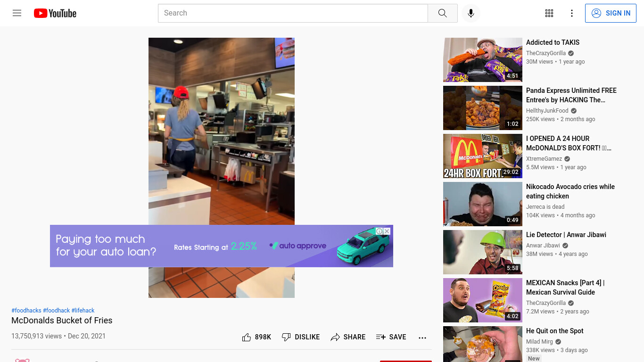
Task: Go to the YouTube home logo
Action: (x=55, y=13)
